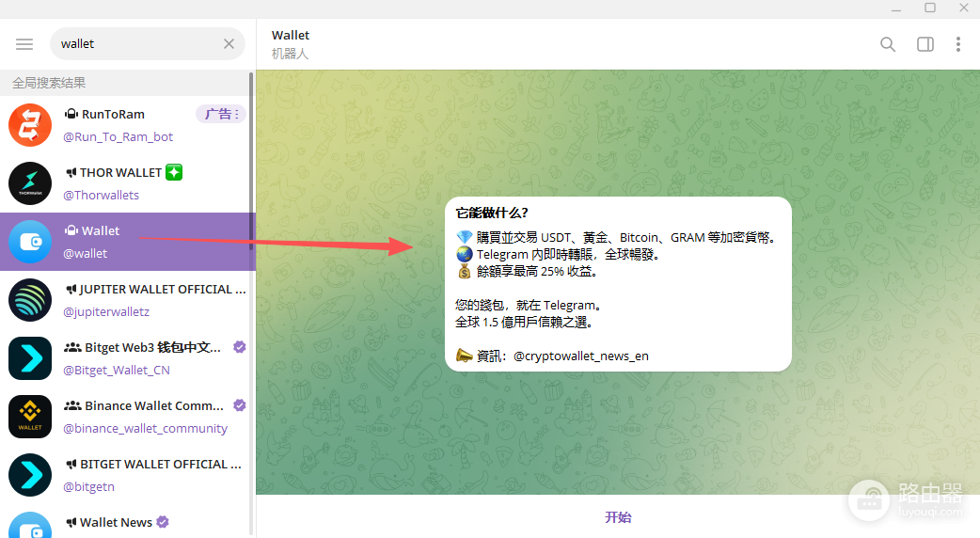Screen dimensions: 980x538
Task: Click the Wallet chat header title
Action: [291, 35]
